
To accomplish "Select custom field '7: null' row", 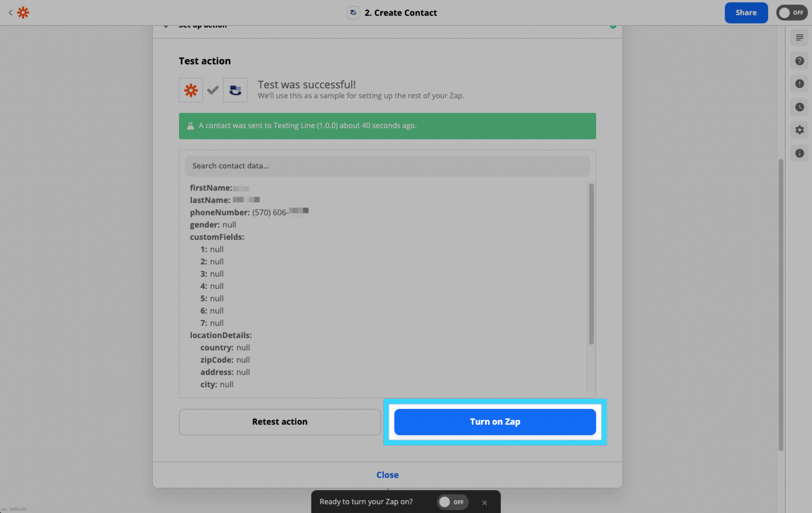I will click(212, 323).
